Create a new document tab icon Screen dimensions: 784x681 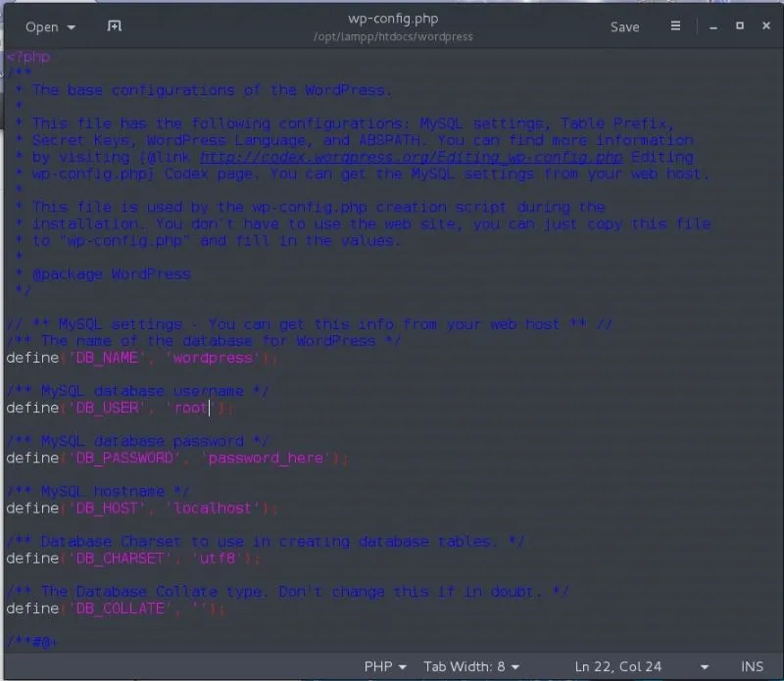[x=115, y=26]
